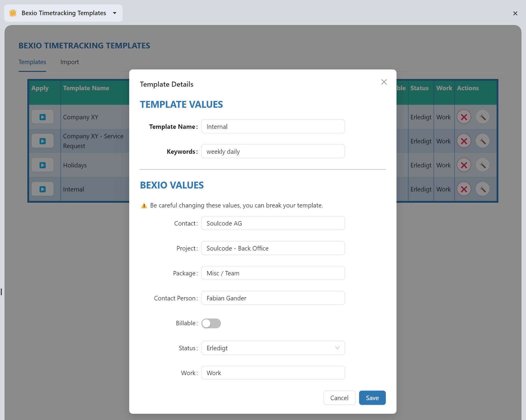Enable the Billable toggle
526x420 pixels.
(211, 323)
